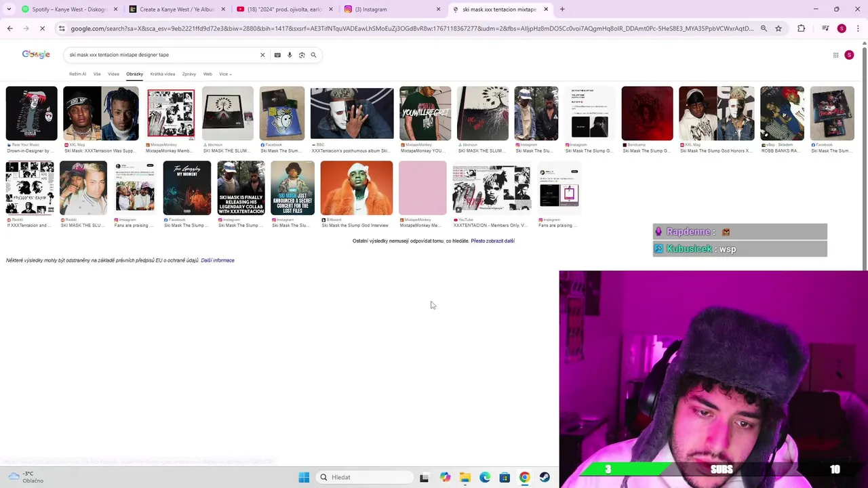Image resolution: width=868 pixels, height=488 pixels.
Task: Open the Reddit If XXXTentacion collage image
Action: tap(30, 188)
